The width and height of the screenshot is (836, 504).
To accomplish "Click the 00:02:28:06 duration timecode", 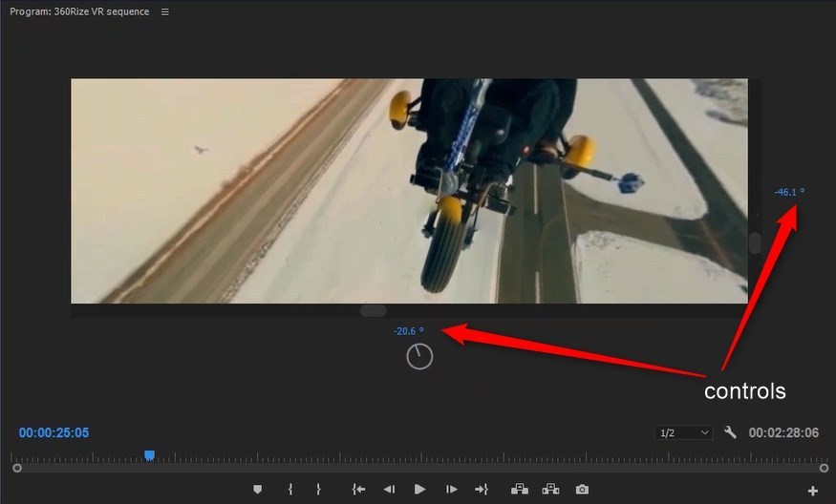I will [783, 432].
